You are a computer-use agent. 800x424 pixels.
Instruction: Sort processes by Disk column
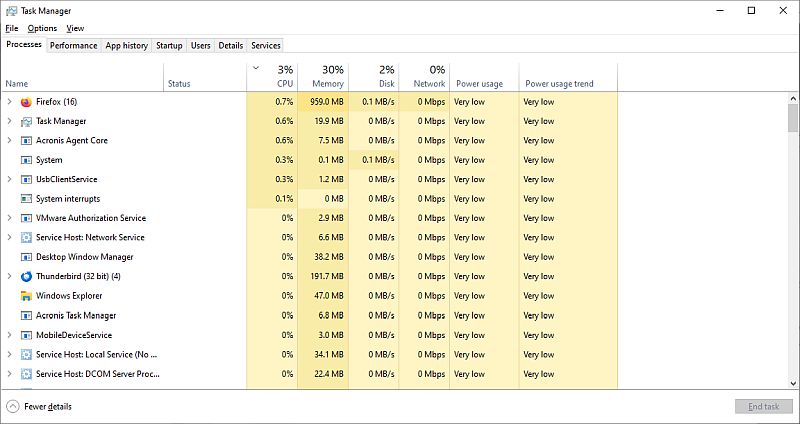pos(373,78)
